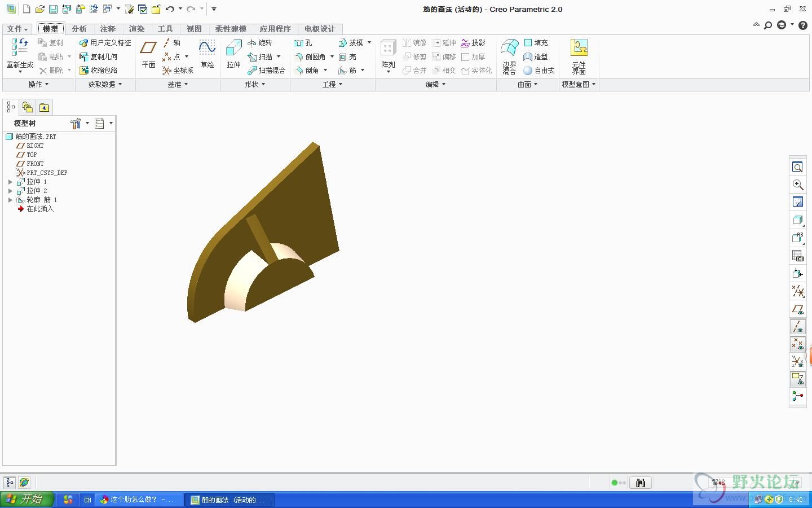
Task: Click the Project (投影) tool
Action: click(473, 43)
